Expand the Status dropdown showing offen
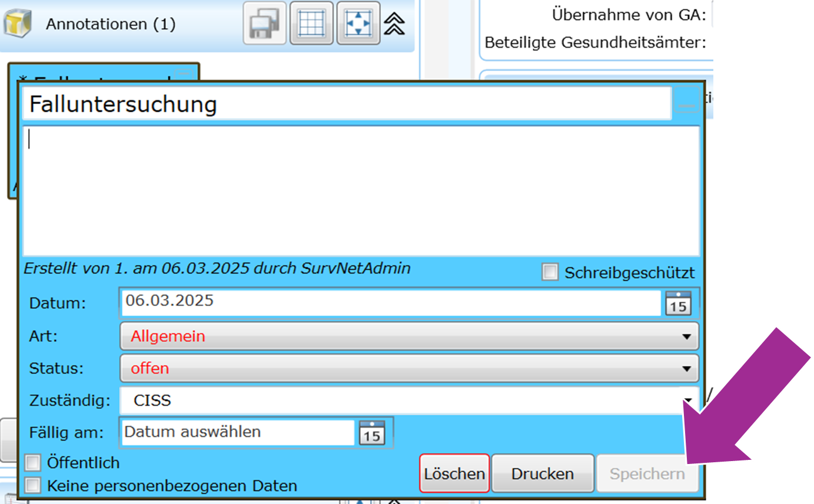The image size is (814, 504). click(x=408, y=369)
